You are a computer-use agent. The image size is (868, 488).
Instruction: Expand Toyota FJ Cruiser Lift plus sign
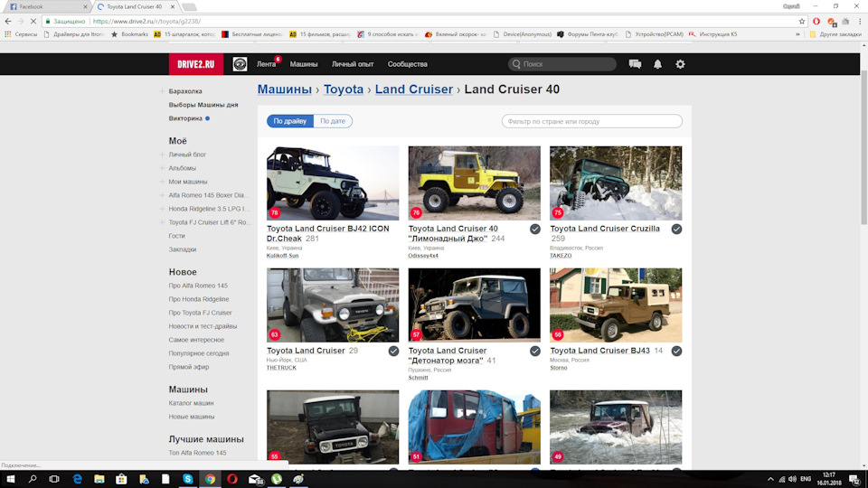click(162, 222)
